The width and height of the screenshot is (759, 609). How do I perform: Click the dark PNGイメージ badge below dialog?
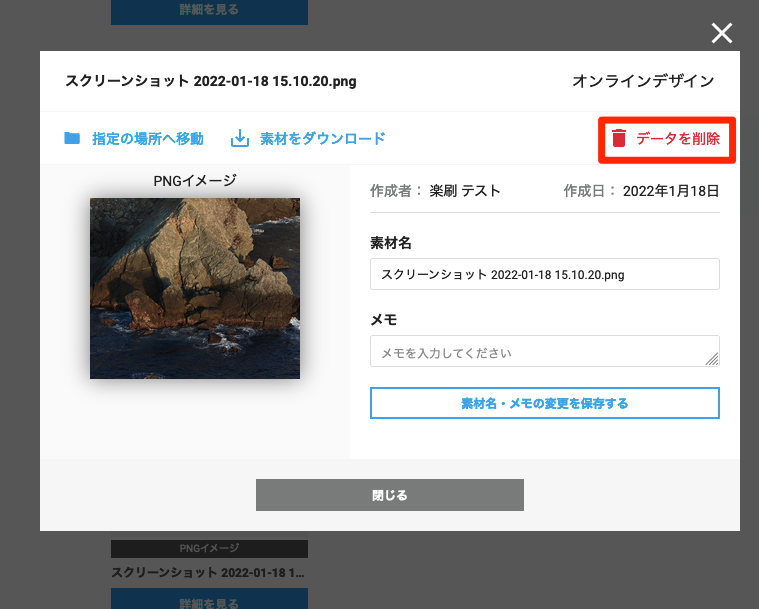coord(209,548)
